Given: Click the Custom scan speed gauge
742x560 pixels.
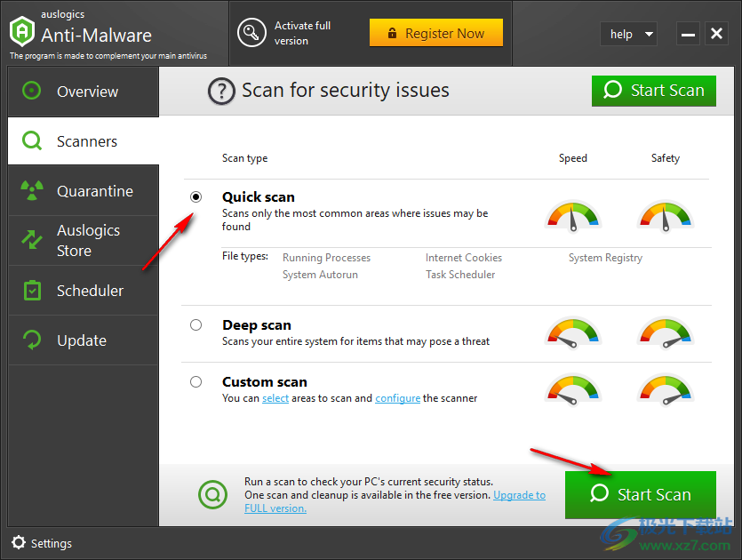Looking at the screenshot, I should click(573, 390).
